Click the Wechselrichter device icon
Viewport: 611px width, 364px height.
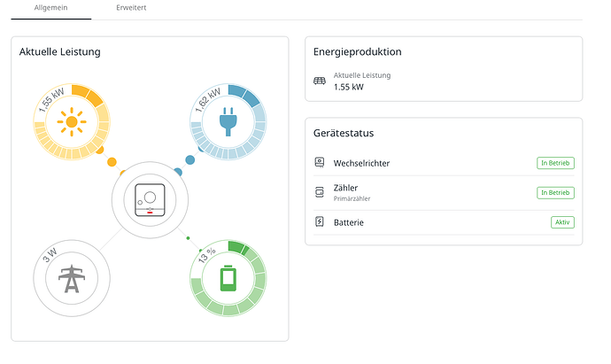(x=320, y=163)
